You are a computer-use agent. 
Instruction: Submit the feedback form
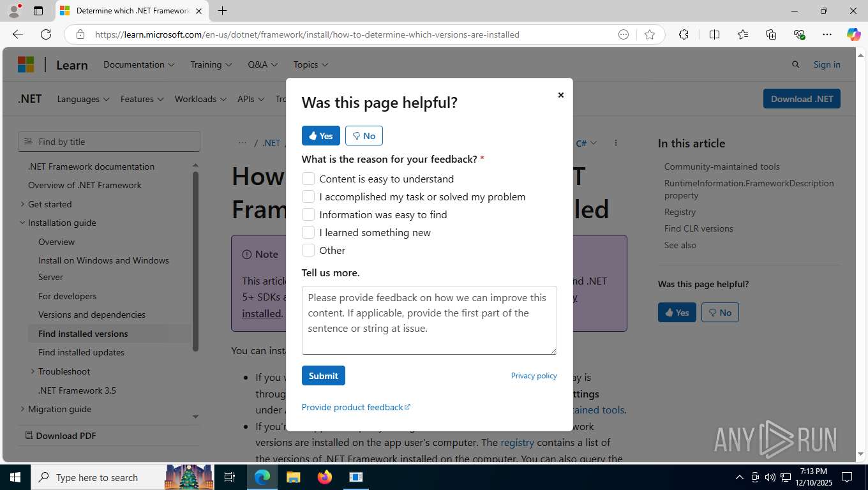point(324,376)
